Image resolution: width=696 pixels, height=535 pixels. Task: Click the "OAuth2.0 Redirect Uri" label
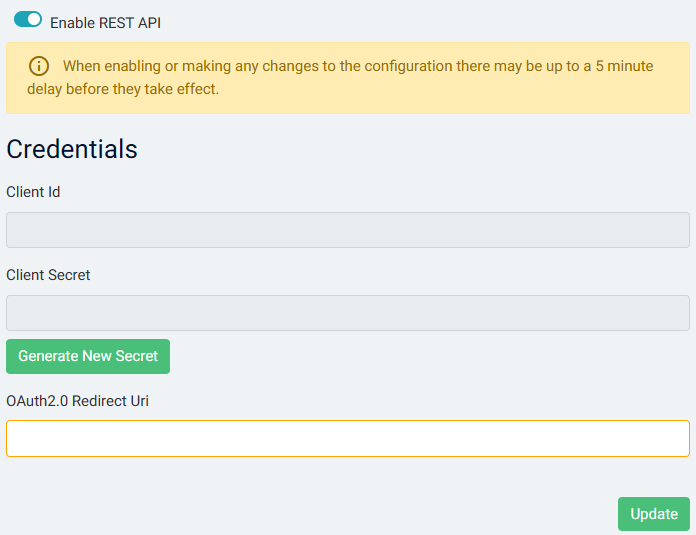[78, 401]
